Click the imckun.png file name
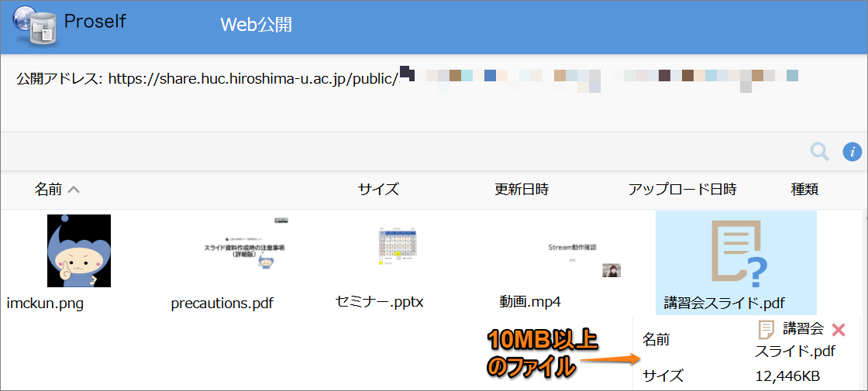The width and height of the screenshot is (868, 391). (x=45, y=304)
